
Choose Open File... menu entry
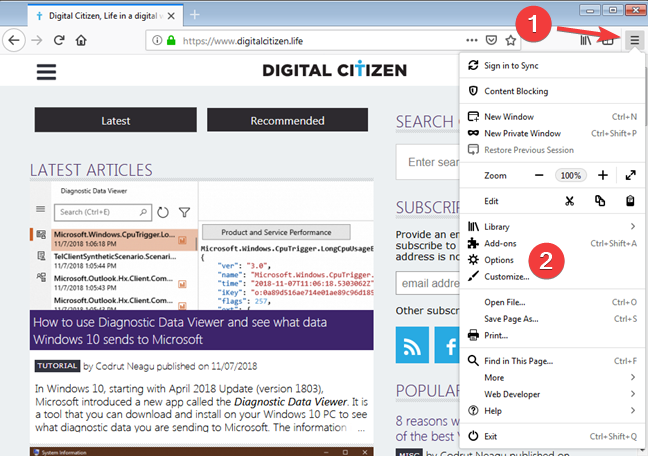(552, 302)
